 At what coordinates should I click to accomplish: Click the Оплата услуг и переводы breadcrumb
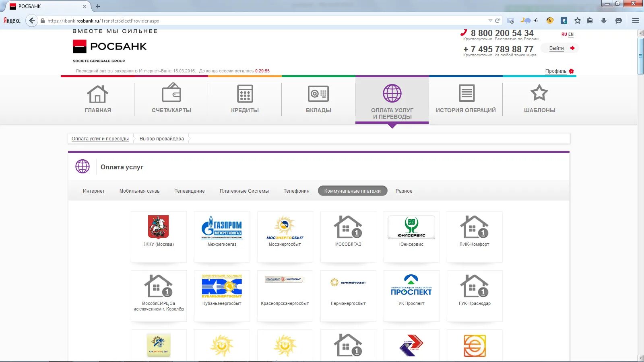point(100,139)
